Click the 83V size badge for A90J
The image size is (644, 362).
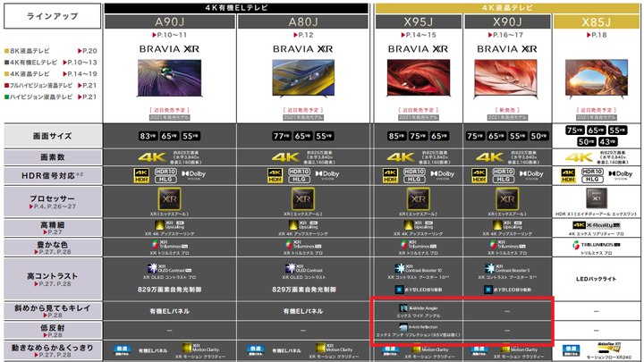point(148,136)
